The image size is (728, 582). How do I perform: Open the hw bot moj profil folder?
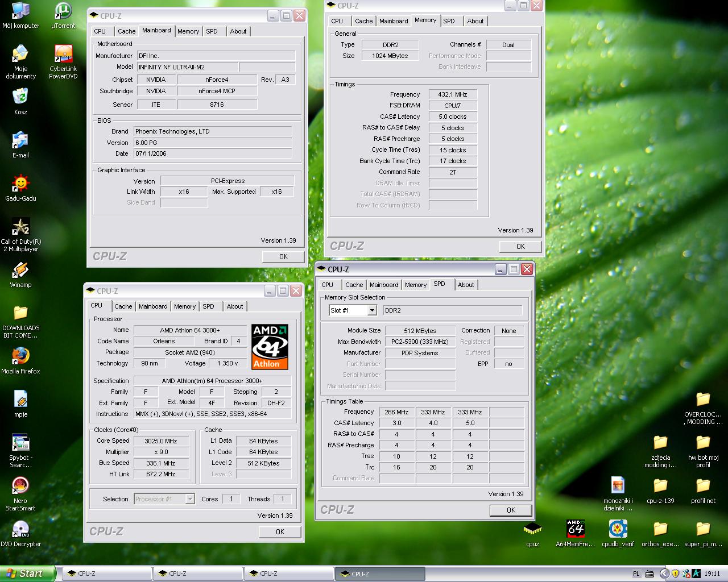click(703, 451)
